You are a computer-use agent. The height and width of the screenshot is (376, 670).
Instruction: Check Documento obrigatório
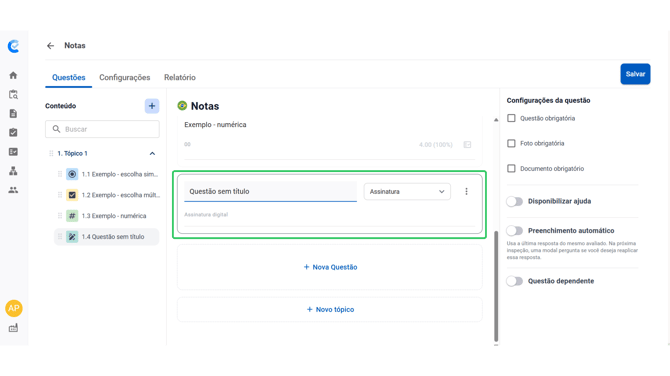point(511,168)
